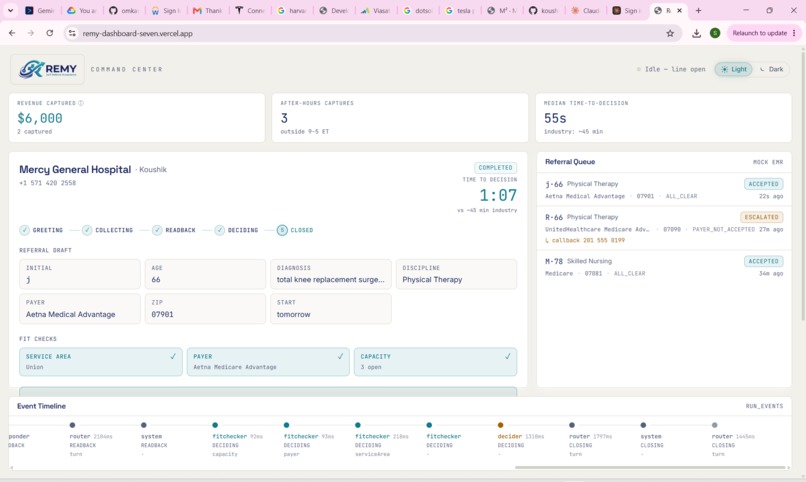The width and height of the screenshot is (806, 482).
Task: Click the READBACK step check icon
Action: pos(157,230)
